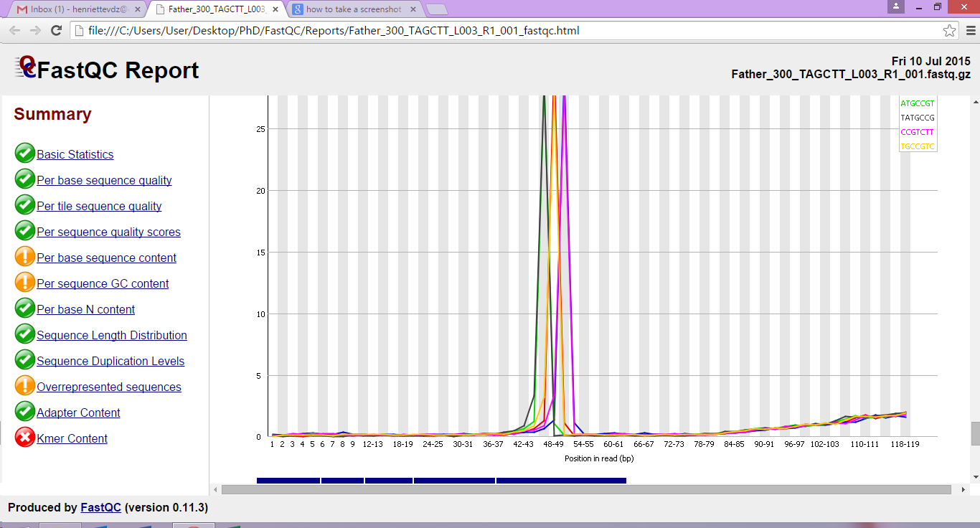
Task: Click the pass icon beside Sequence Length Distribution
Action: coord(24,334)
